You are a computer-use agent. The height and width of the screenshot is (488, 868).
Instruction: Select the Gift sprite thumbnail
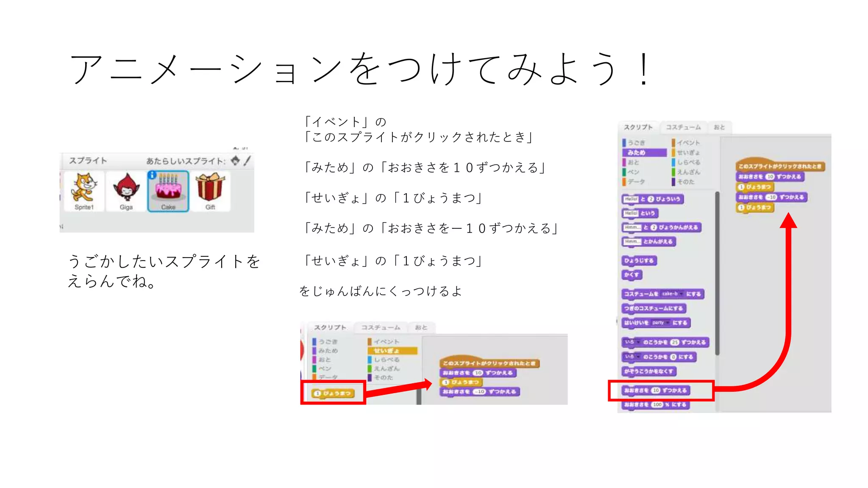(x=210, y=191)
